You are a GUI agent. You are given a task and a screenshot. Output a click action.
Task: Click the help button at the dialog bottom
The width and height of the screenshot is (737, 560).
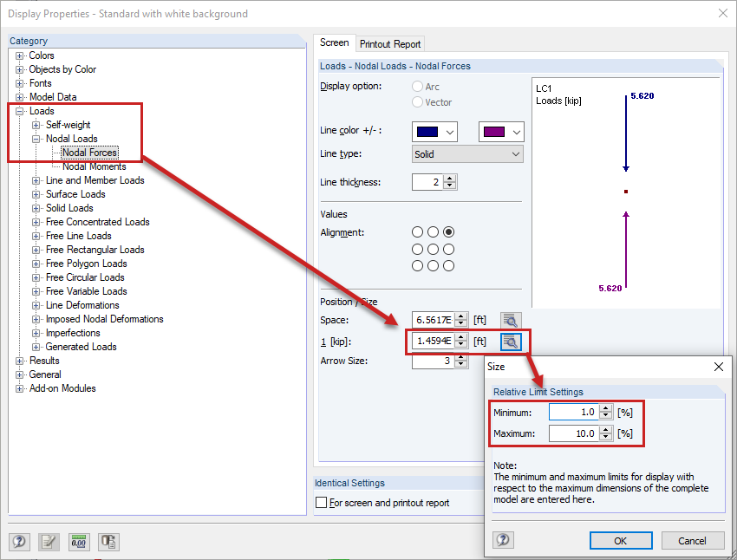tap(19, 541)
